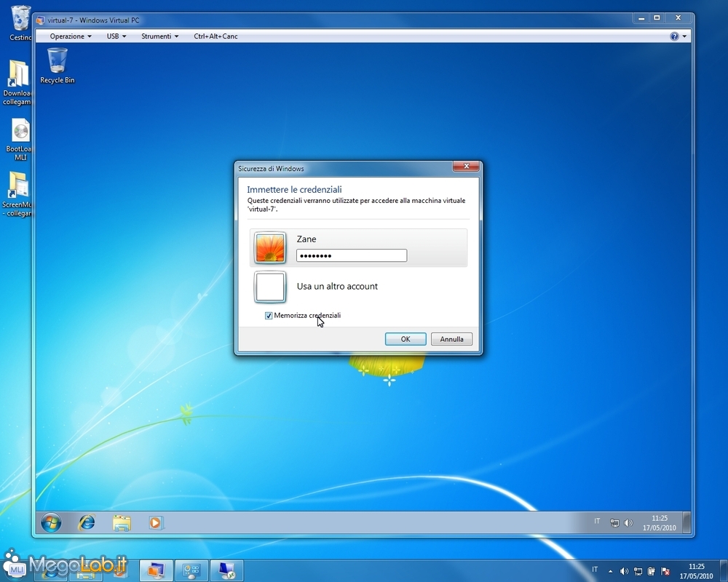Click the Zane account name
This screenshot has width=728, height=582.
(306, 239)
